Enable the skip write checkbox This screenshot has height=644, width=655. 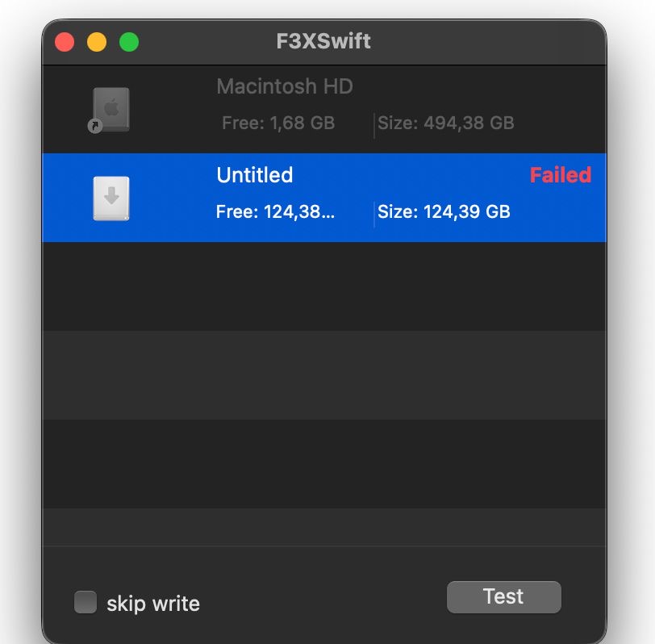tap(86, 602)
